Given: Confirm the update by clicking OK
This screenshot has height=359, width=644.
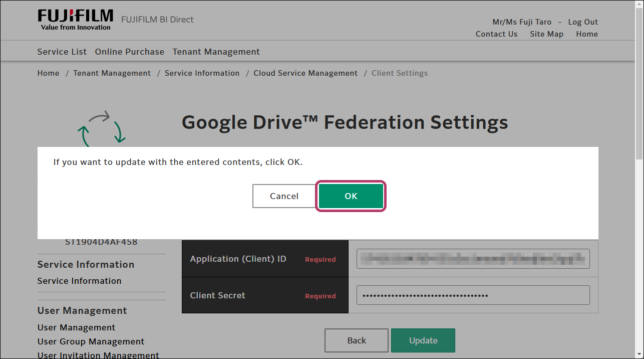Looking at the screenshot, I should (351, 196).
